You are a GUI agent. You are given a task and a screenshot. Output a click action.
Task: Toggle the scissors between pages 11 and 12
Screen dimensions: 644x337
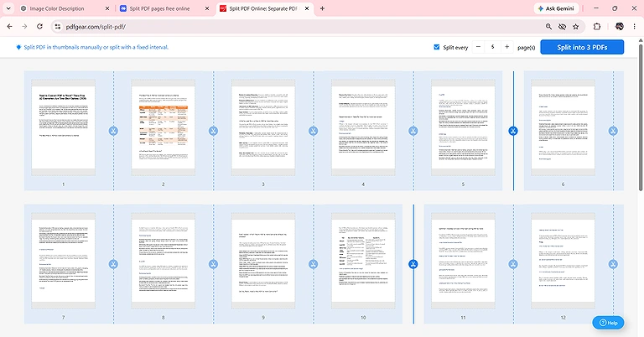click(x=513, y=264)
